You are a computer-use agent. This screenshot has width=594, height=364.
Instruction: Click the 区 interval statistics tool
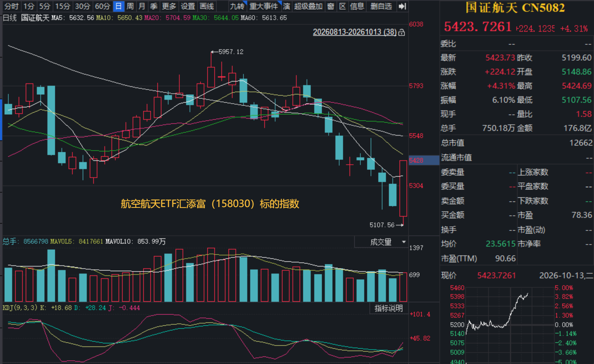342,6
